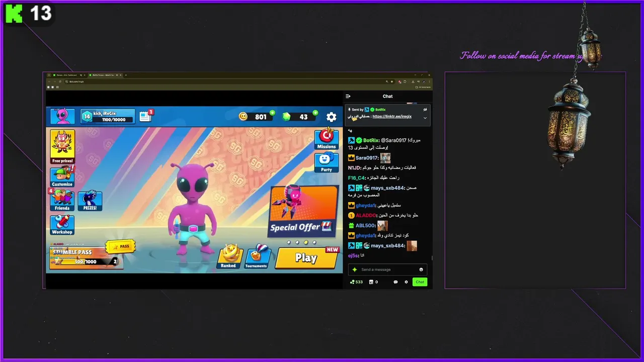Viewport: 644px width, 362px height.
Task: Click username F16_C4 in chat
Action: tap(356, 178)
